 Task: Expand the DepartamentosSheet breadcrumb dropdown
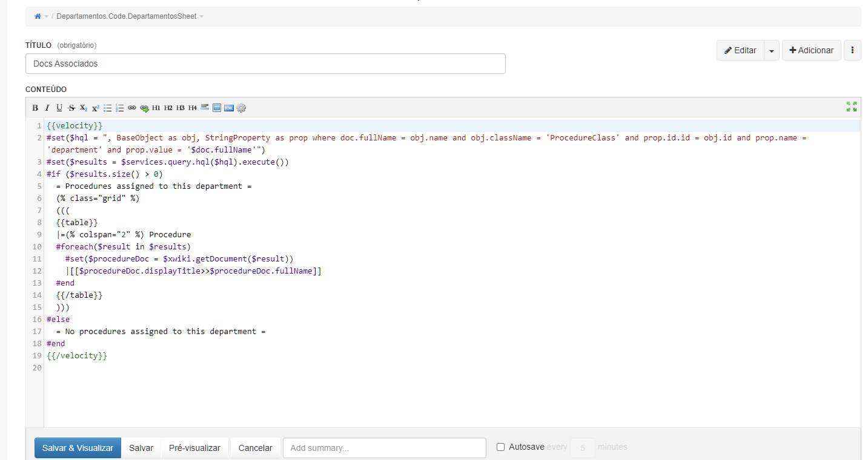coord(202,17)
